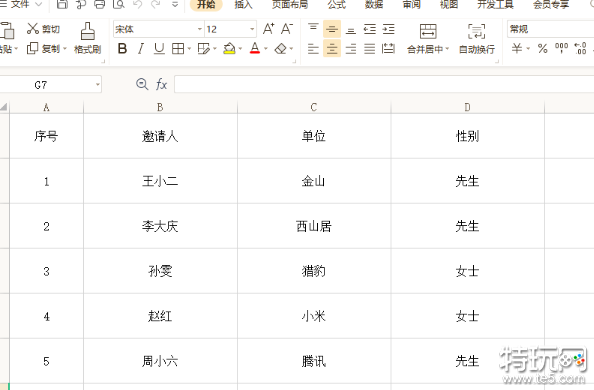Apply thousands separator 000 format
The height and width of the screenshot is (390, 594).
tap(561, 49)
